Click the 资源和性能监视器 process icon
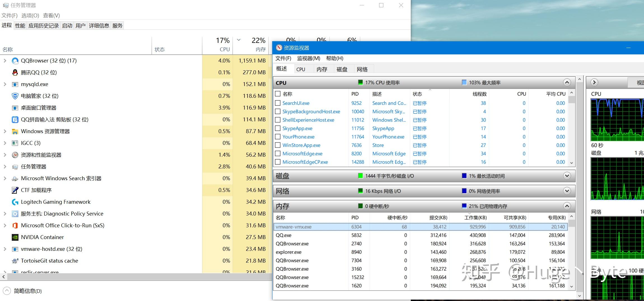The image size is (644, 301). click(15, 155)
